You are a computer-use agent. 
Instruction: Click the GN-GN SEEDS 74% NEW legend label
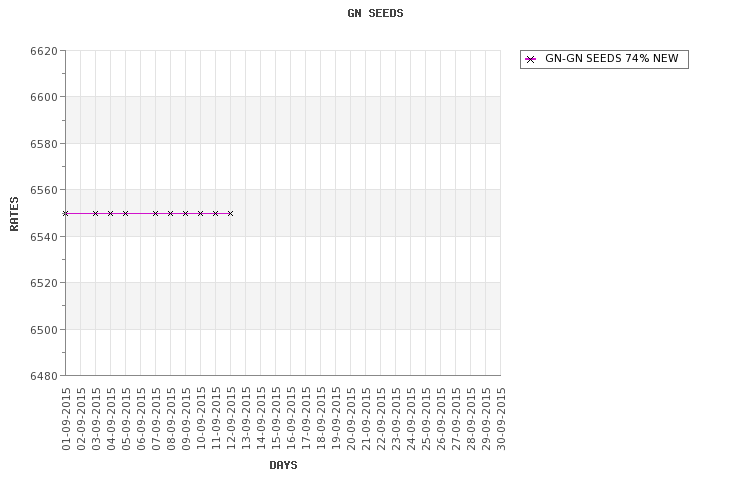pyautogui.click(x=611, y=58)
